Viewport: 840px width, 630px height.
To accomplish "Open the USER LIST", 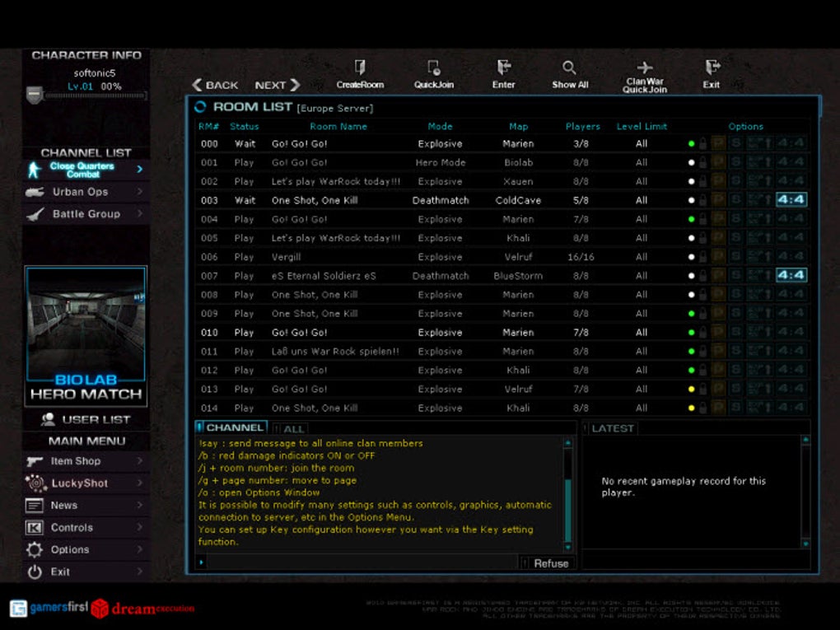I will point(86,419).
